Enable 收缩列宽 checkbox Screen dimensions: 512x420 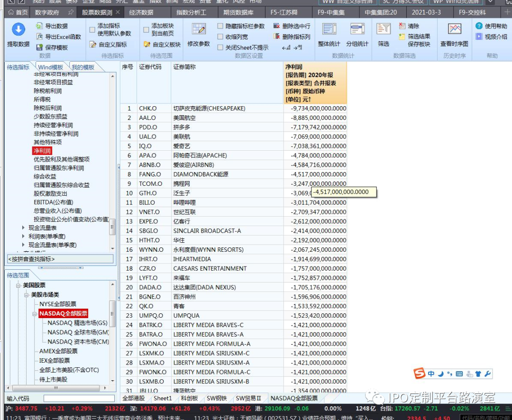point(220,37)
